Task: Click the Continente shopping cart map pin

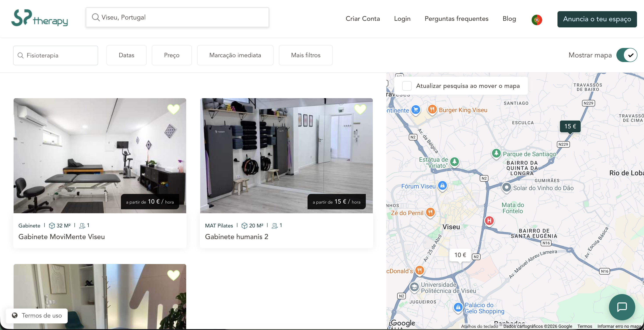Action: [x=416, y=110]
